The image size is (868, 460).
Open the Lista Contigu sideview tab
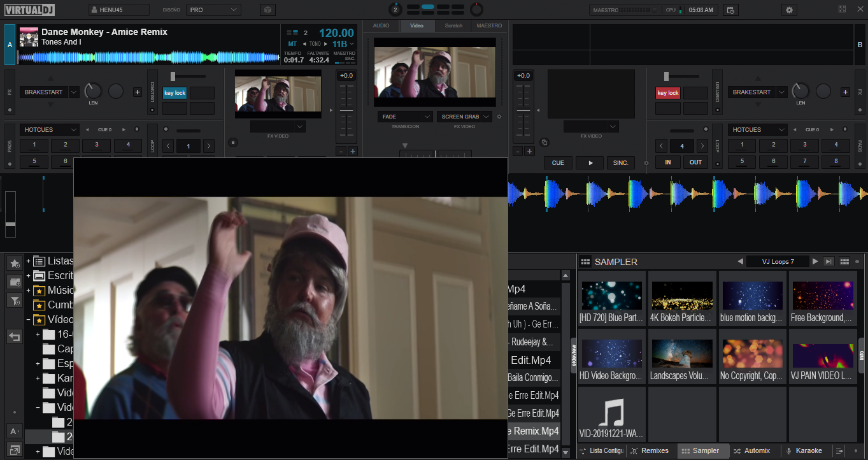(x=601, y=450)
